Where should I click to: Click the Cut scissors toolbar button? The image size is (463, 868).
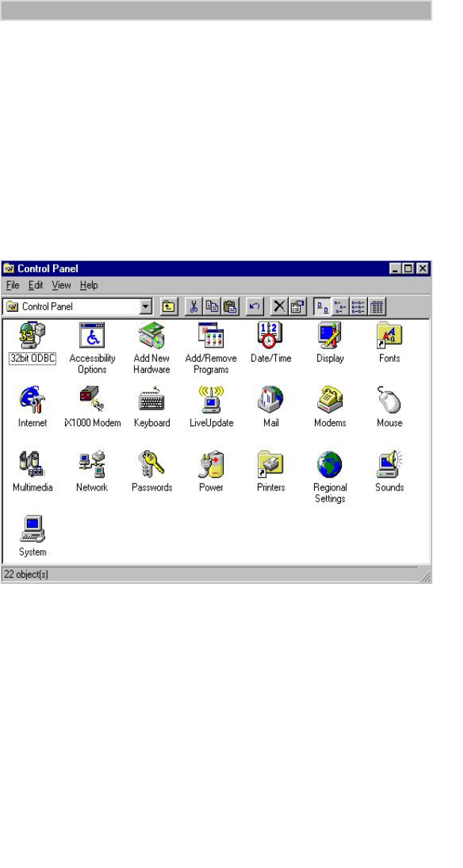pyautogui.click(x=194, y=306)
